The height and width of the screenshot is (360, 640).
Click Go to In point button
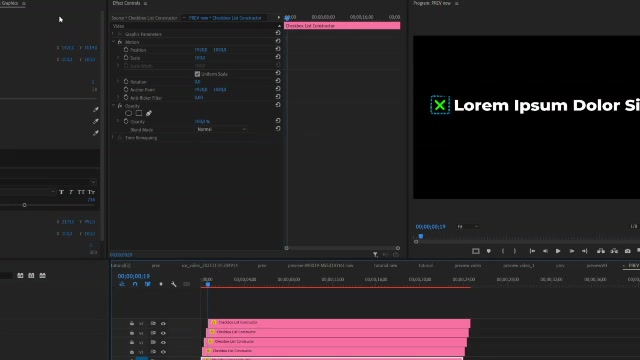[x=532, y=251]
